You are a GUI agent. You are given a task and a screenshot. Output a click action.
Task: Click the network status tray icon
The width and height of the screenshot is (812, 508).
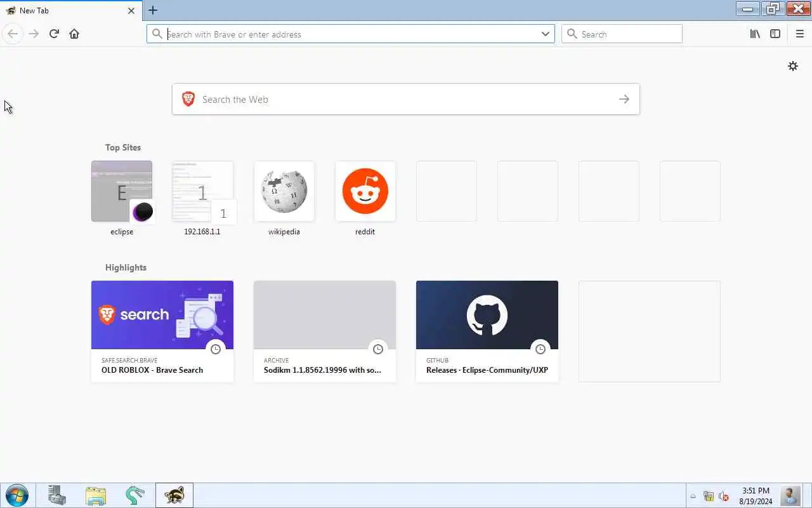[x=709, y=497]
